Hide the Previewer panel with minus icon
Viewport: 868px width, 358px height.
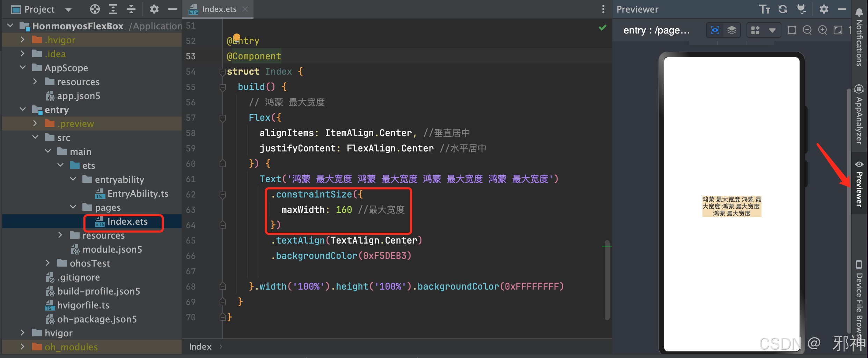(x=842, y=9)
